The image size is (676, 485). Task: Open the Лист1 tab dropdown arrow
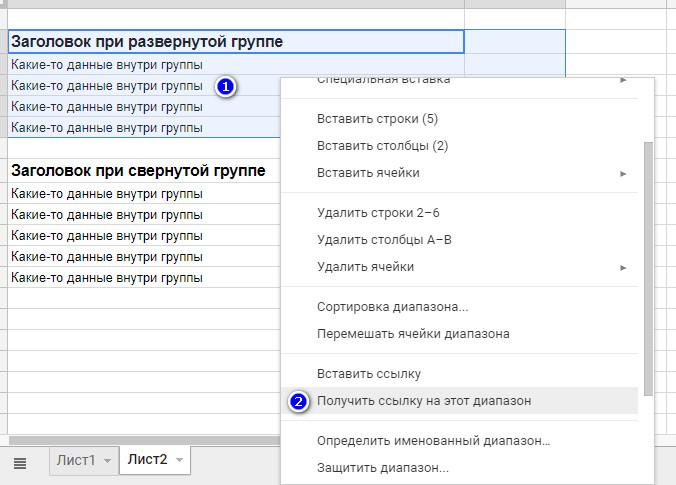tap(107, 461)
